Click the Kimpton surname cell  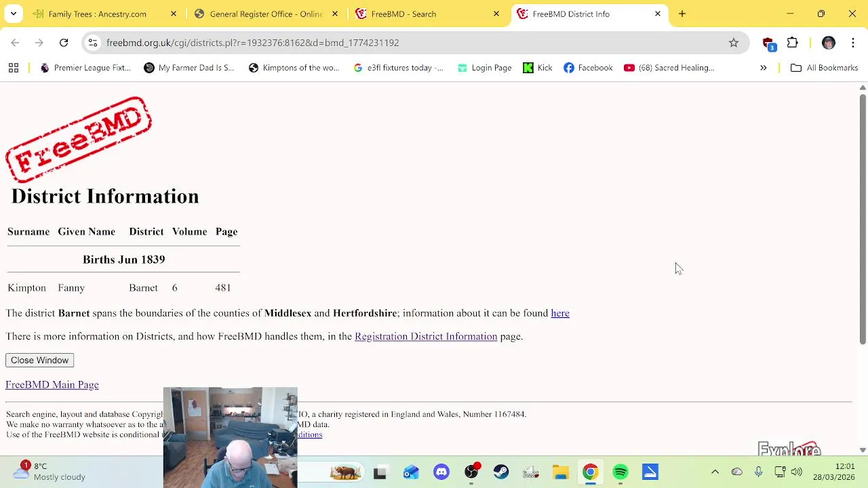click(x=26, y=288)
